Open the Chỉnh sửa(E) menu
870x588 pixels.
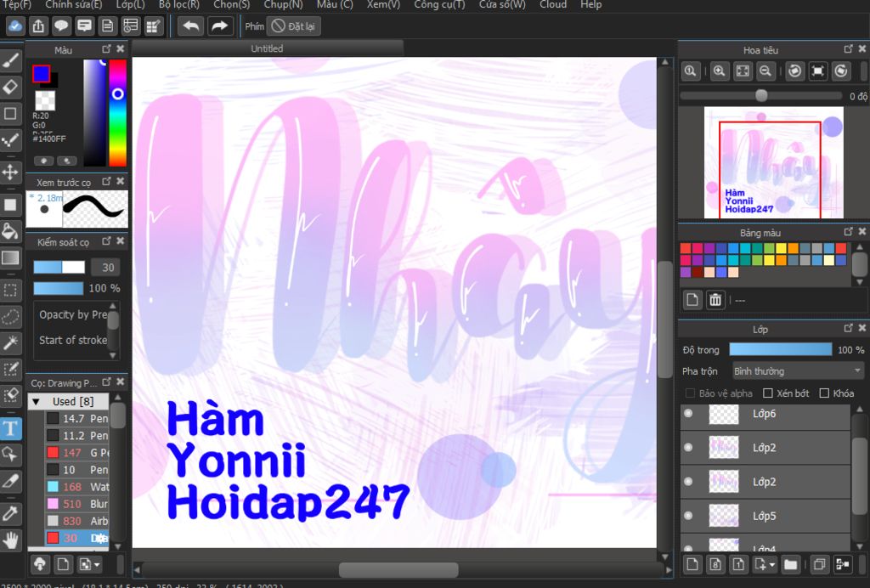(74, 4)
